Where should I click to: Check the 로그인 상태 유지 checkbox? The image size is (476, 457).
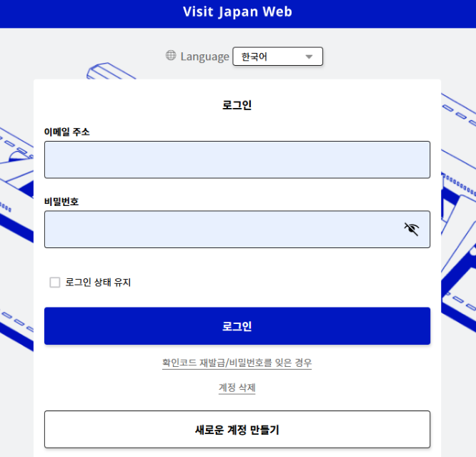coord(55,282)
